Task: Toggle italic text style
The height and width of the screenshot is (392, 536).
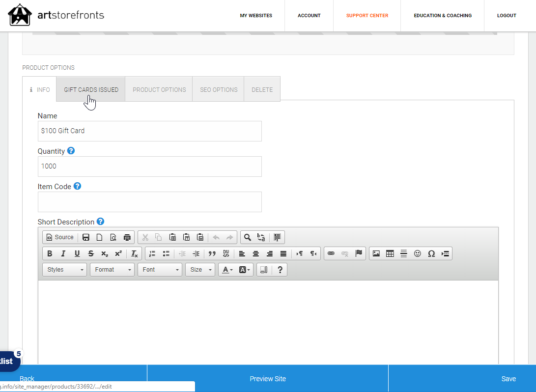Action: click(x=63, y=253)
